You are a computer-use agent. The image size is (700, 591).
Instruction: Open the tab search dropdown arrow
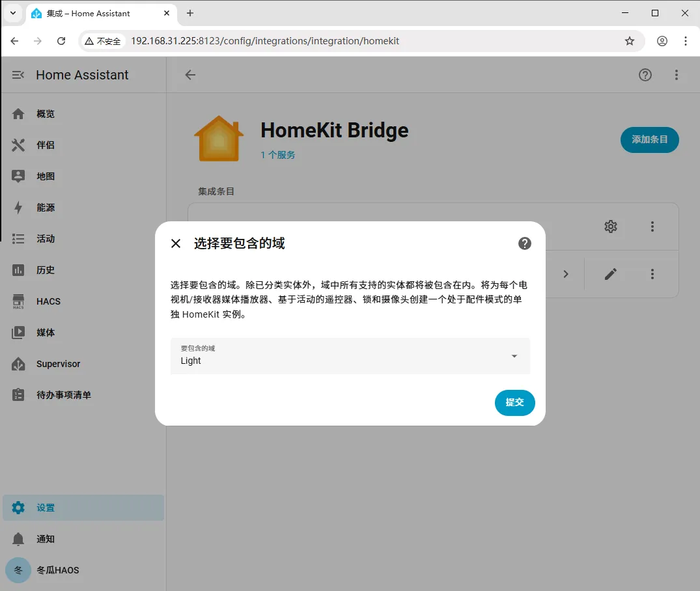coord(13,14)
